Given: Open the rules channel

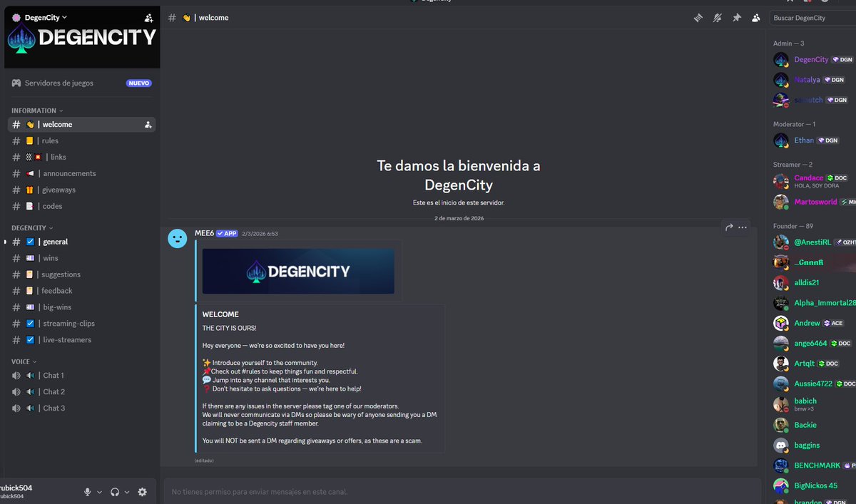Looking at the screenshot, I should click(x=81, y=140).
